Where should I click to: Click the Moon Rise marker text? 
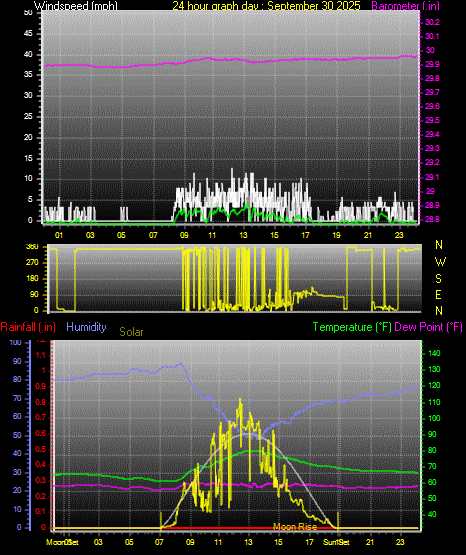[295, 527]
